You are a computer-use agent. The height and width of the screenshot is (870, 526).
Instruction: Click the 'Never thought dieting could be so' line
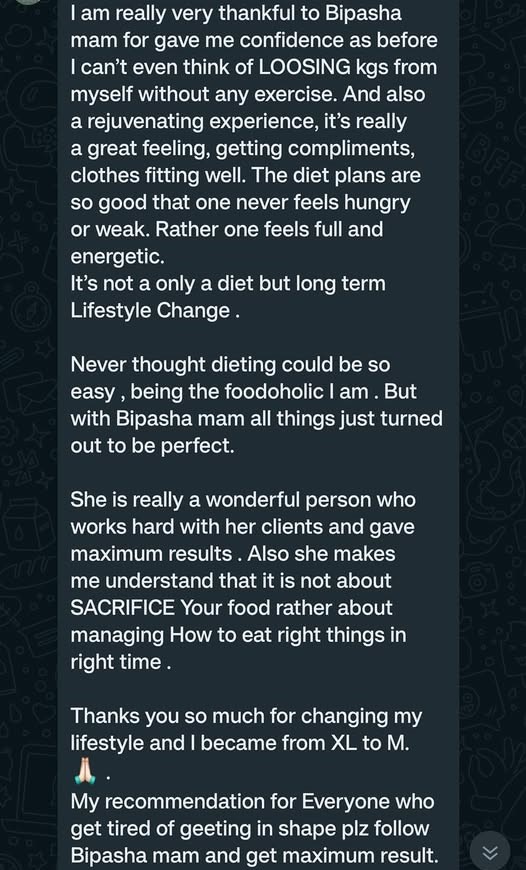(x=230, y=365)
